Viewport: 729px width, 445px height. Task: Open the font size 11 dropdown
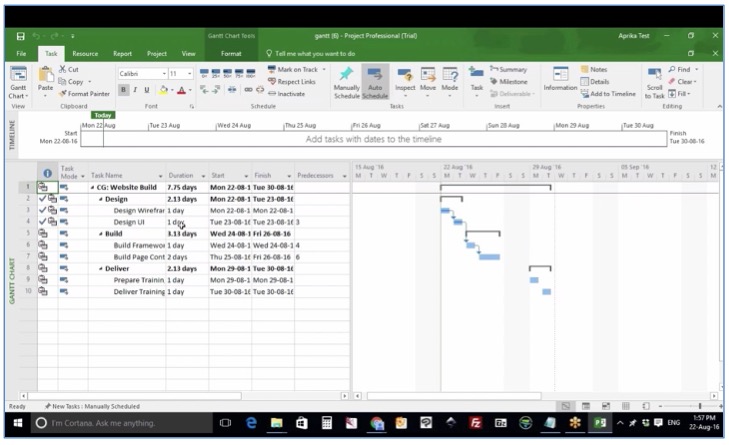click(189, 73)
